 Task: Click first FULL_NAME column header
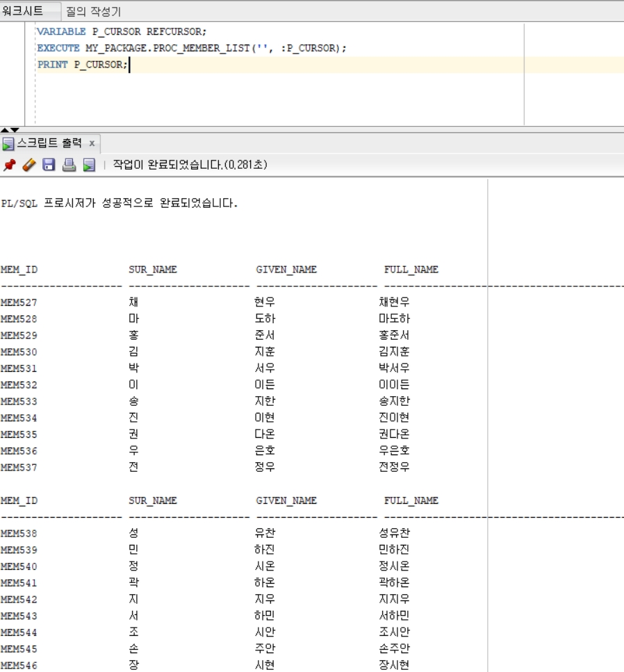pos(411,270)
